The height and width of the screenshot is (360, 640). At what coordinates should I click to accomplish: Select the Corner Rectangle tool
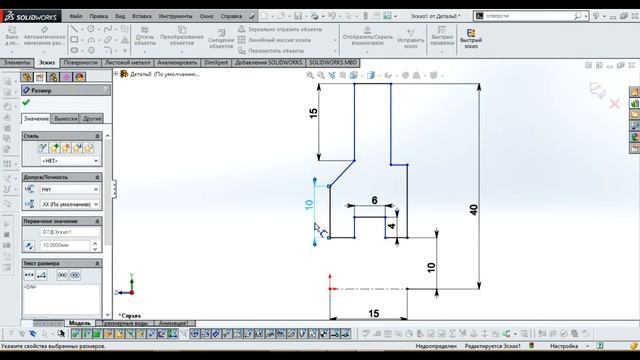coord(74,40)
